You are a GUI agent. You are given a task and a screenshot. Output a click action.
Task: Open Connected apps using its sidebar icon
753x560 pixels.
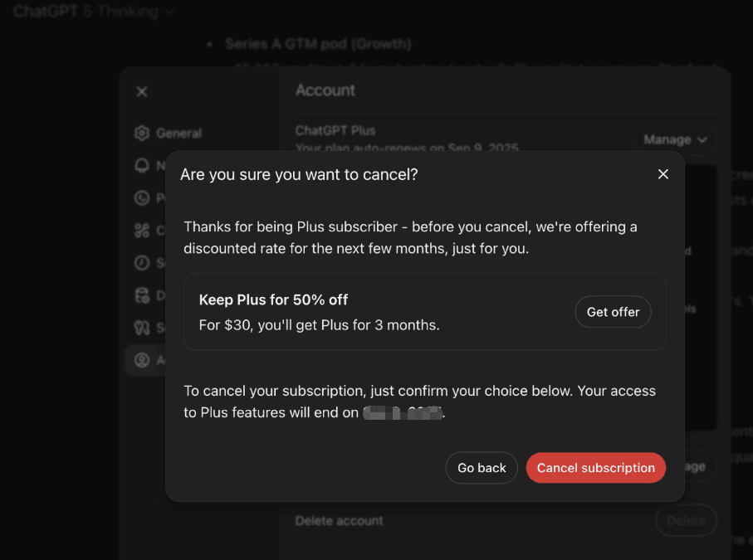pos(141,230)
